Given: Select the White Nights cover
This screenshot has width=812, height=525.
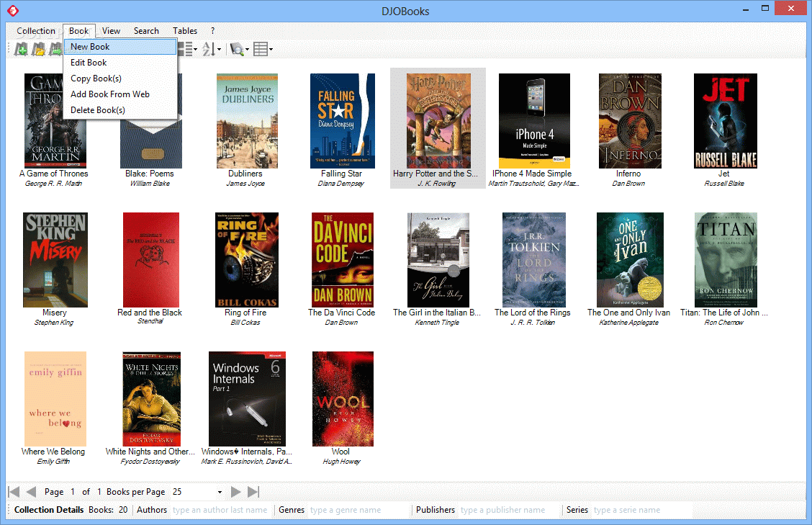Looking at the screenshot, I should click(x=151, y=398).
